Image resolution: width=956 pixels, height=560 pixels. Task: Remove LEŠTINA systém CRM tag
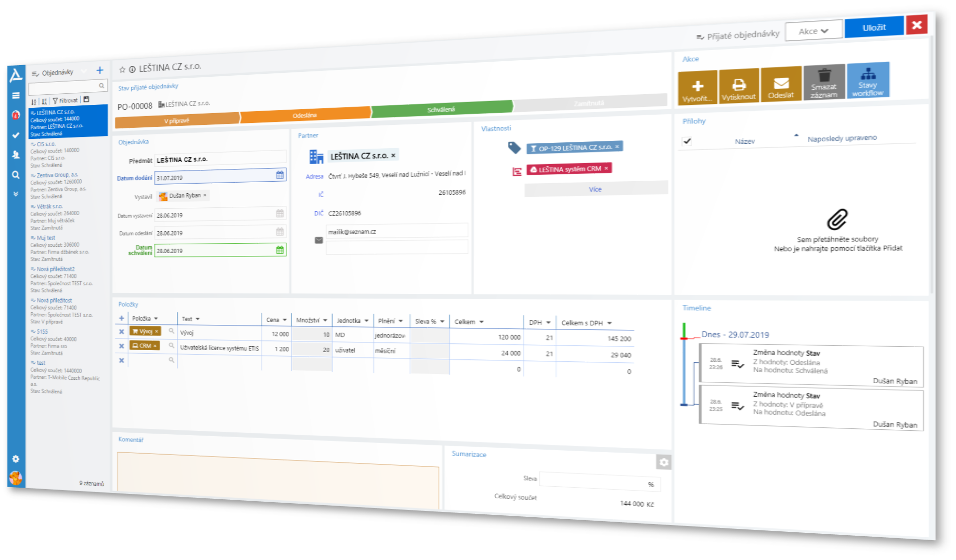[x=606, y=168]
